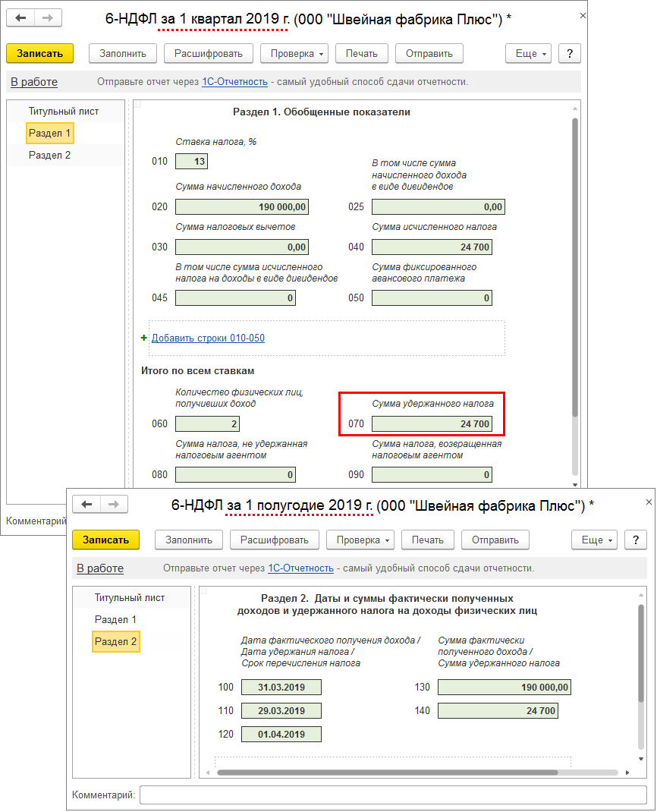Click the green plus icon to add rows 010-050
Image resolution: width=657 pixels, height=812 pixels.
click(144, 338)
